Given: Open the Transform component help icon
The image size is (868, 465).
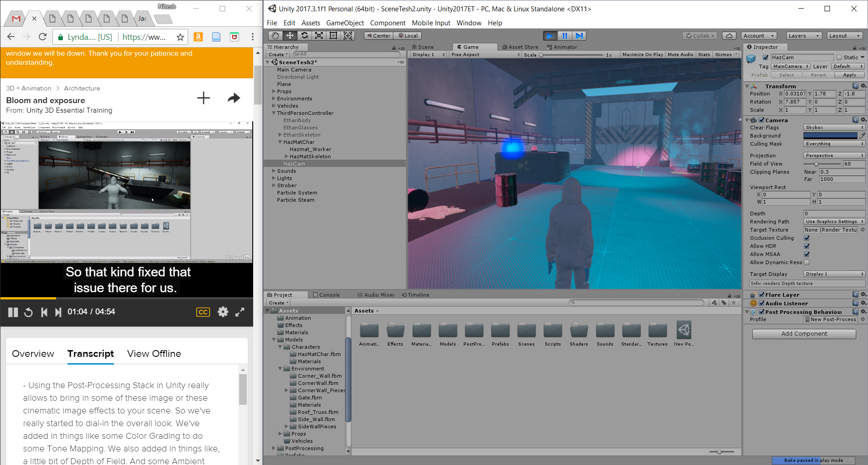Looking at the screenshot, I should tap(855, 86).
